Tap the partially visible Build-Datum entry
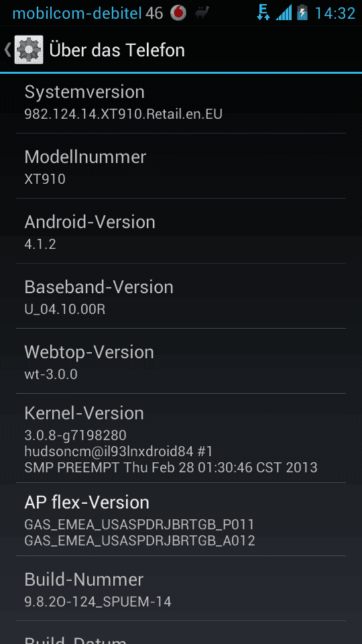 pyautogui.click(x=181, y=633)
